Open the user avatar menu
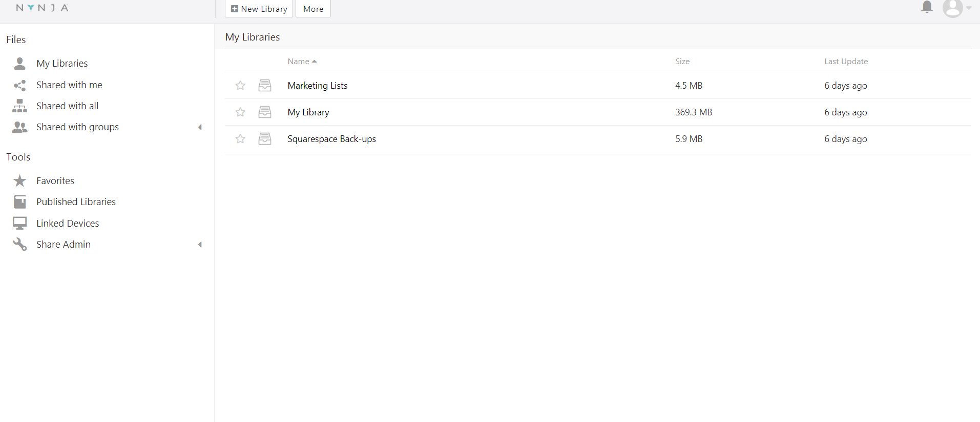980x422 pixels. [x=952, y=8]
